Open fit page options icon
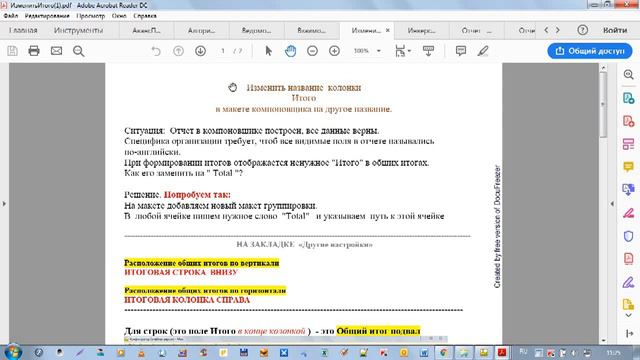Viewport: 640px width, 360px height. point(402,51)
